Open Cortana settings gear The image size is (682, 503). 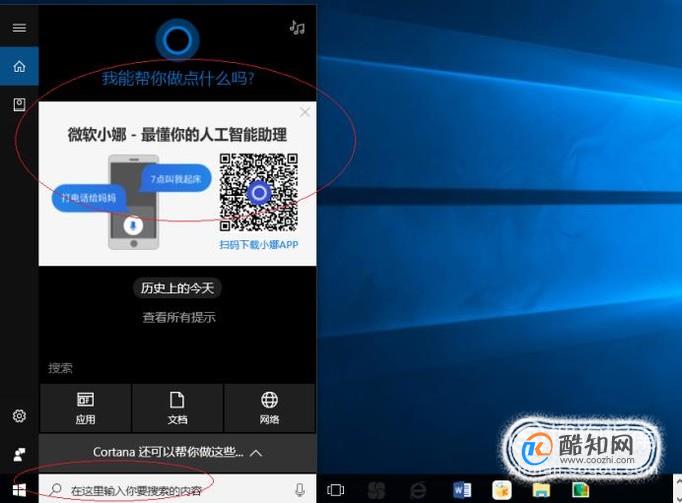19,416
